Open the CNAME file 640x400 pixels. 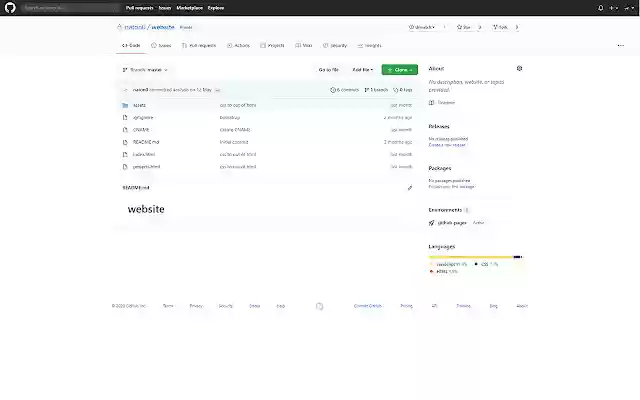[141, 130]
